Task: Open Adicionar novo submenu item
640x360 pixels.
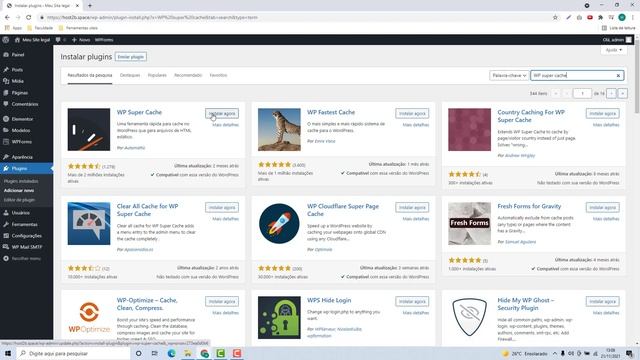Action: point(19,191)
